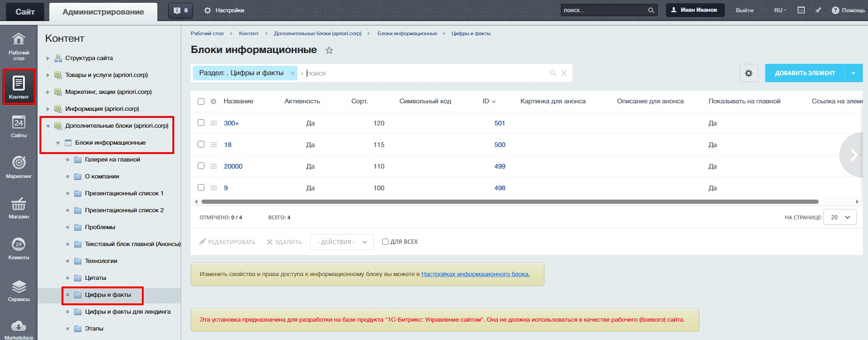Add page to favorites with star icon
Screen dimensions: 868x340
(329, 50)
